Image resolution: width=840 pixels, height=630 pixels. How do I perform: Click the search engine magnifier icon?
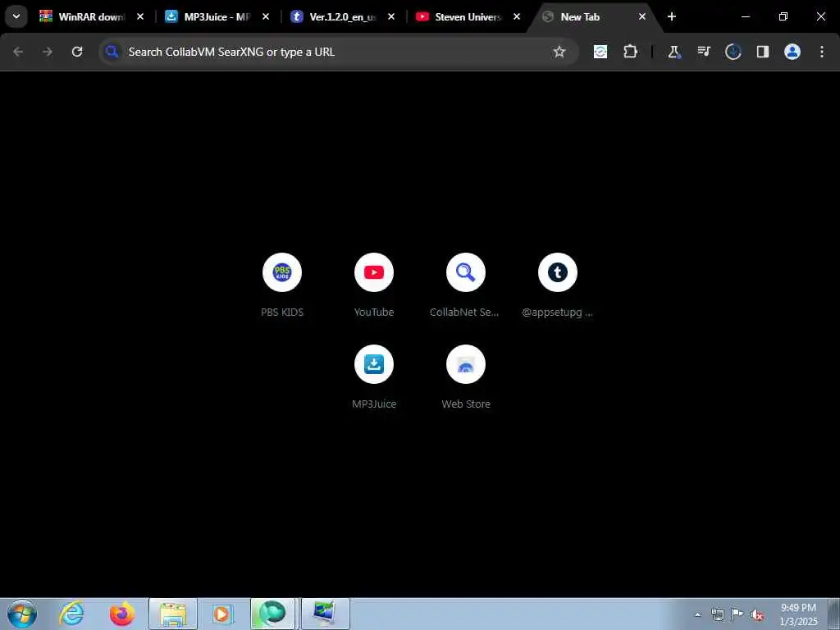click(112, 52)
